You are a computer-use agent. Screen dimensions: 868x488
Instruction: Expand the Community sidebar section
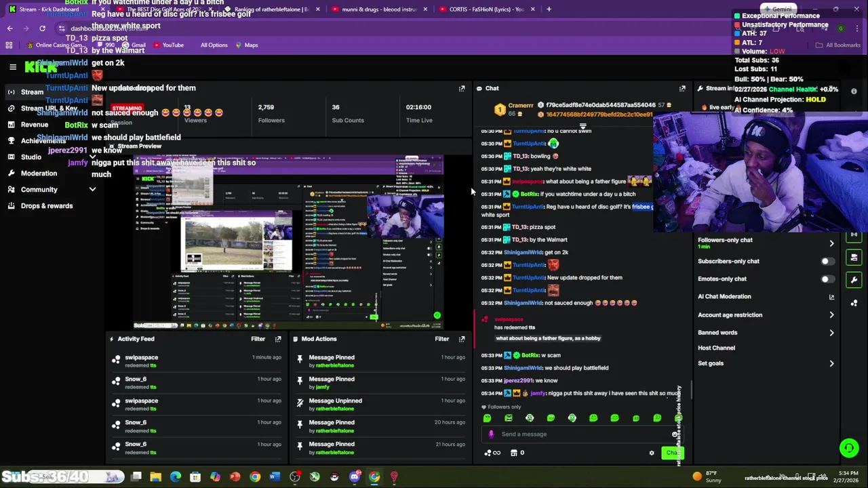coord(51,190)
